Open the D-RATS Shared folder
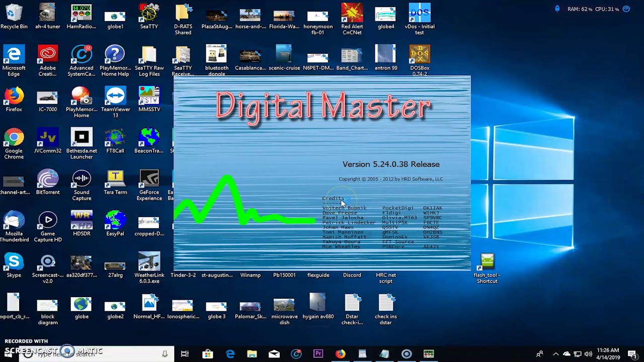Image resolution: width=644 pixels, height=362 pixels. [x=183, y=20]
